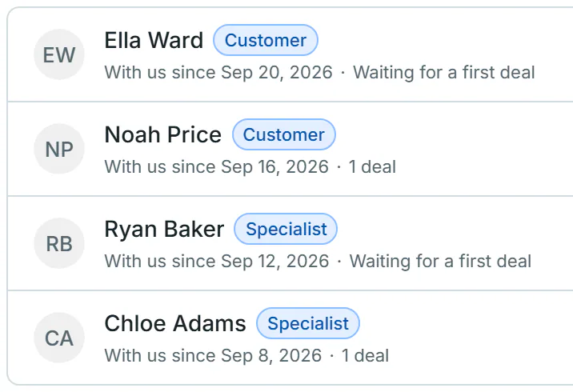Click the EW avatar icon
573x392 pixels.
point(59,54)
